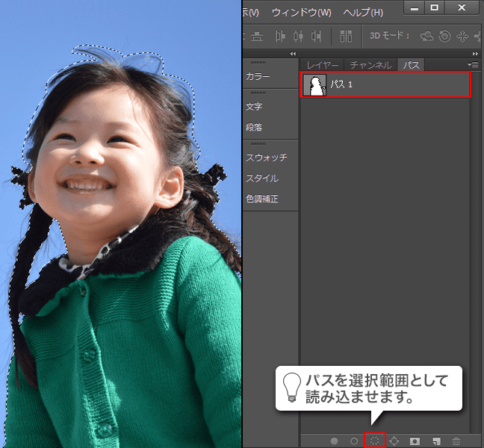Expand the collapsed icon panel dock arrows

293,53
